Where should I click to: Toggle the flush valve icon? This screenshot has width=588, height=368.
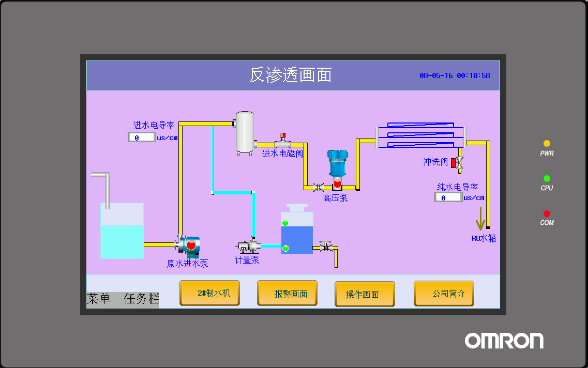[x=458, y=163]
